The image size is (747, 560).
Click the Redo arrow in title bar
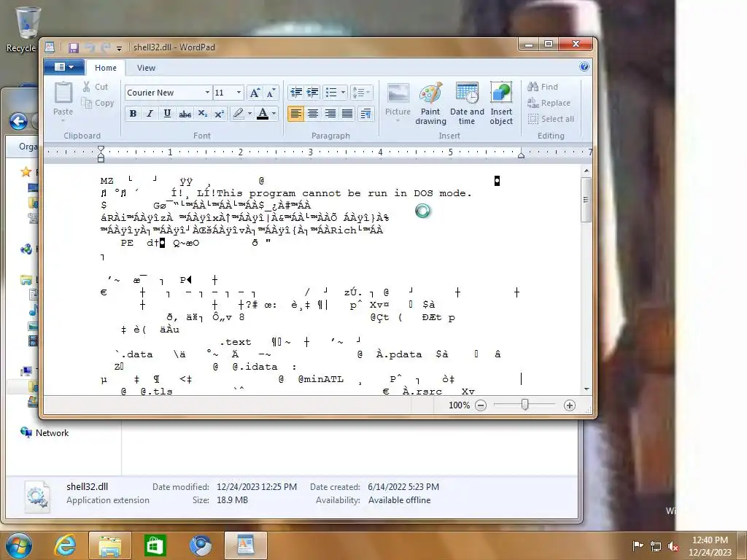(105, 47)
